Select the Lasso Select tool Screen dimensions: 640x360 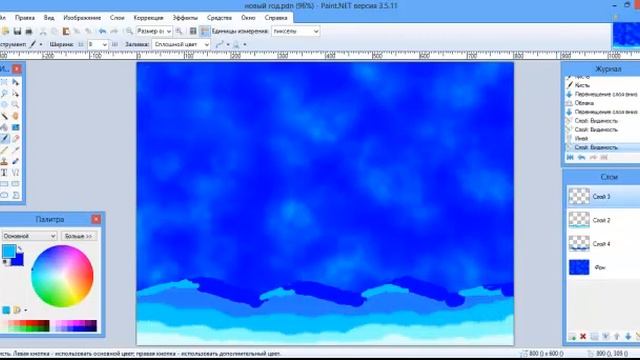(x=4, y=93)
